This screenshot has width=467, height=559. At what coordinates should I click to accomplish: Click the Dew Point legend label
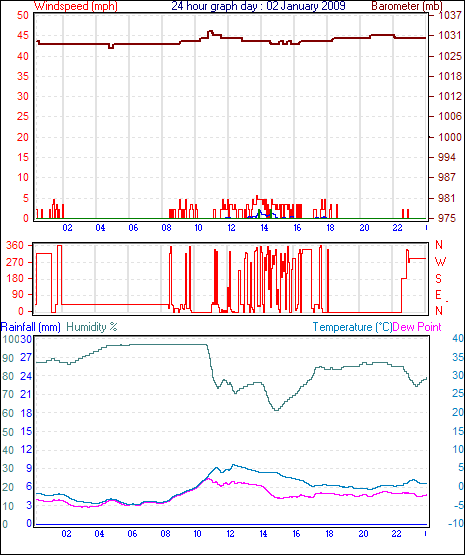tap(417, 327)
